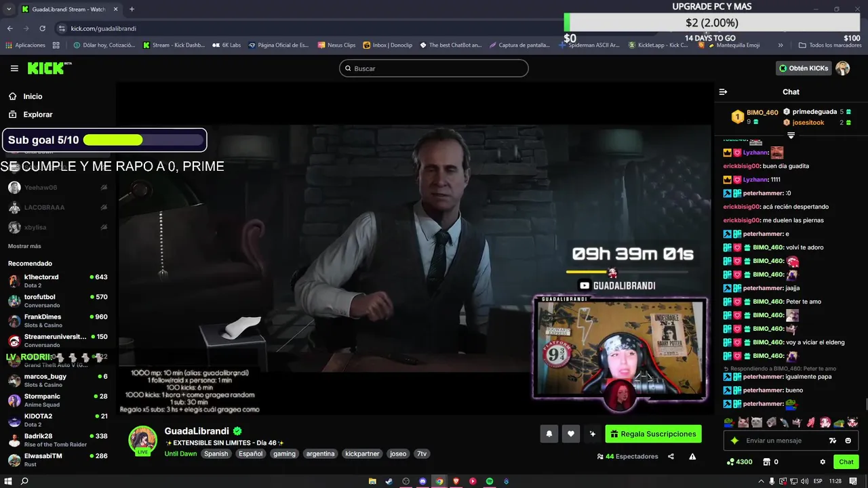Select the 7tv tag
The width and height of the screenshot is (868, 488).
coord(422,453)
